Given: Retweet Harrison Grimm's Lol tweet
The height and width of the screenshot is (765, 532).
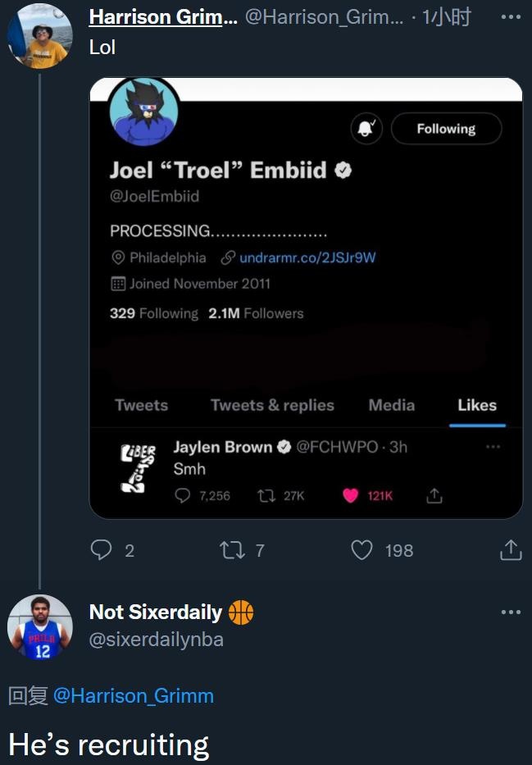Looking at the screenshot, I should tap(232, 550).
